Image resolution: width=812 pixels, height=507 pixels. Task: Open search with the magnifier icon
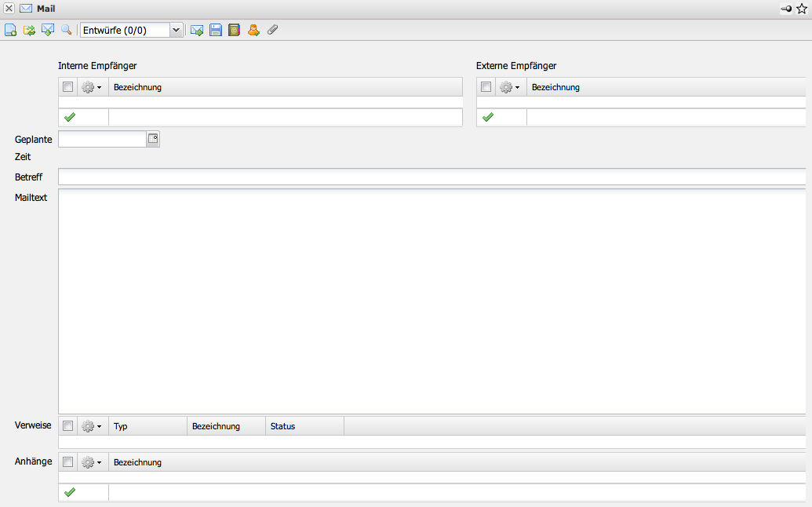[66, 30]
